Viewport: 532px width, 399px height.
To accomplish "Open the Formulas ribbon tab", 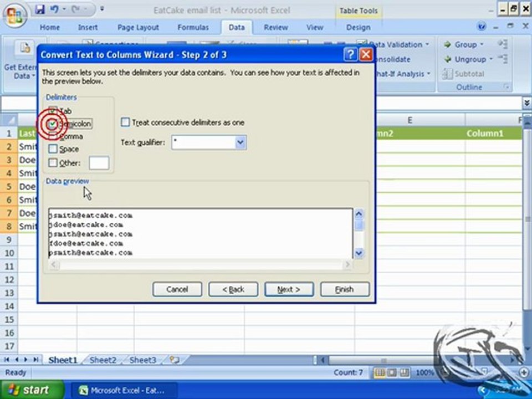I will pyautogui.click(x=193, y=28).
